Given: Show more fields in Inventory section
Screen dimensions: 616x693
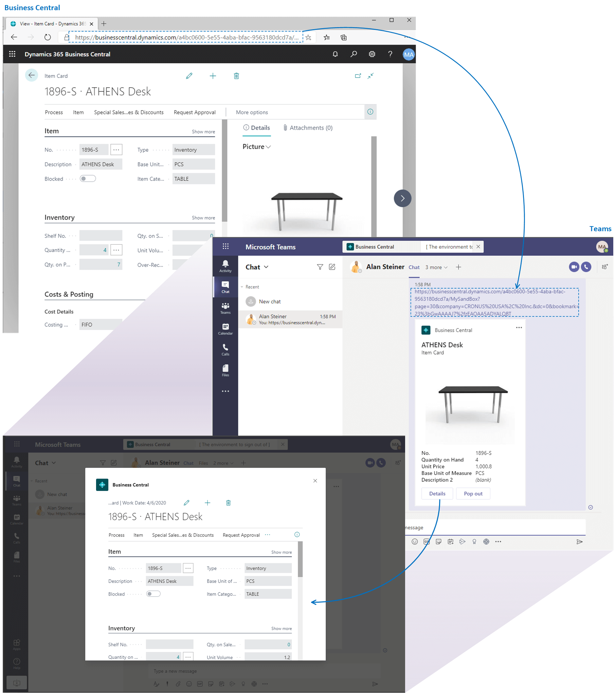Looking at the screenshot, I should coord(203,218).
